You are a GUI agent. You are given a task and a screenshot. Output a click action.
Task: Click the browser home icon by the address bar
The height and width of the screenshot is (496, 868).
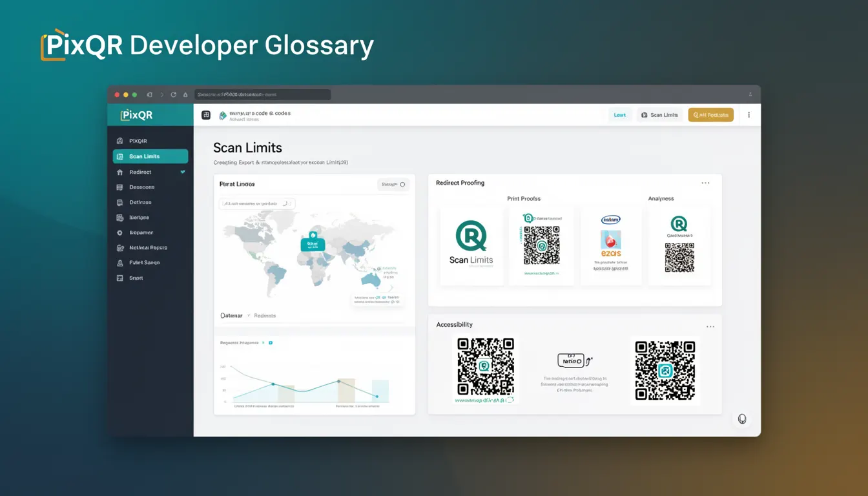click(185, 94)
